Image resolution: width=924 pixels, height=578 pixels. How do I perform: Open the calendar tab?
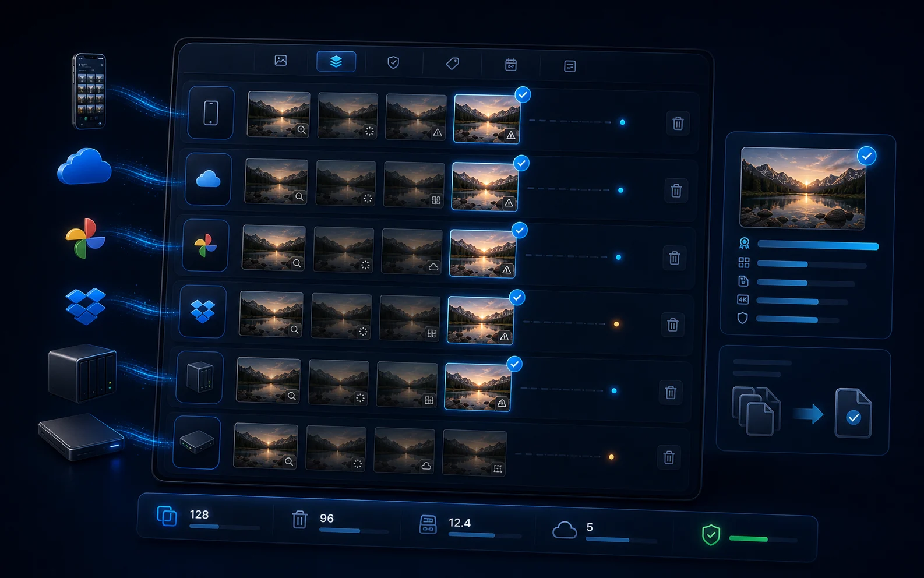[x=511, y=65]
